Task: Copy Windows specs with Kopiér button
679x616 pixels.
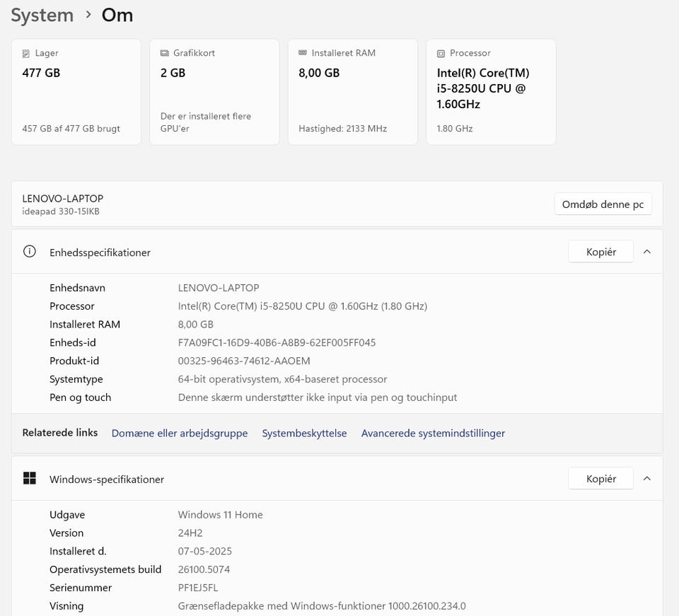Action: click(600, 479)
